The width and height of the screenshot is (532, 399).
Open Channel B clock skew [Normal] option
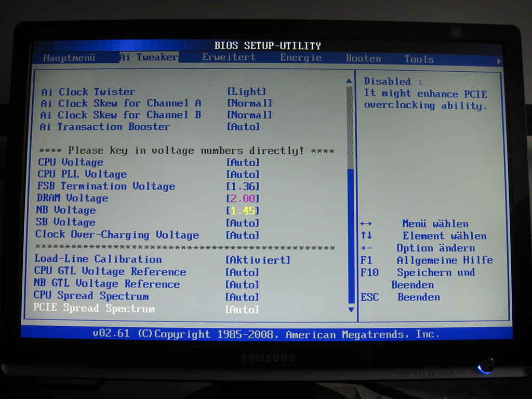tap(249, 115)
